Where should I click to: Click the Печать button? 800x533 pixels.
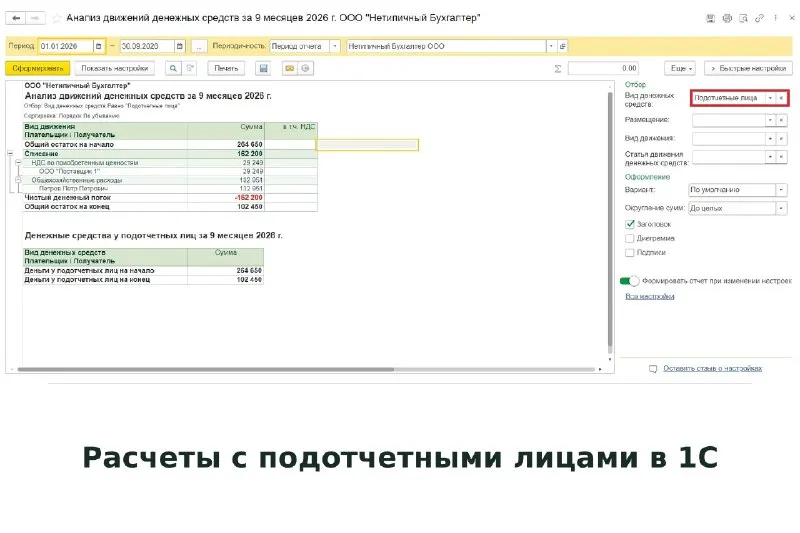(226, 68)
